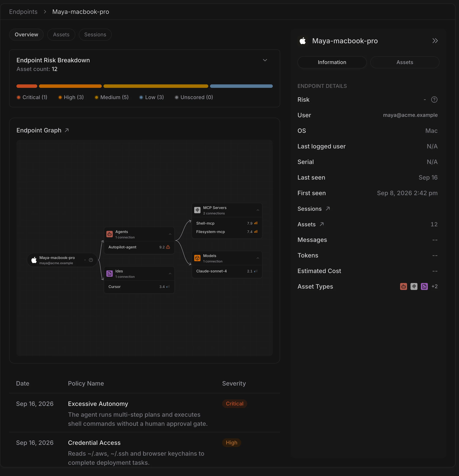
Task: Click help icon on Maya-macbook-pro graph node
Action: click(91, 260)
